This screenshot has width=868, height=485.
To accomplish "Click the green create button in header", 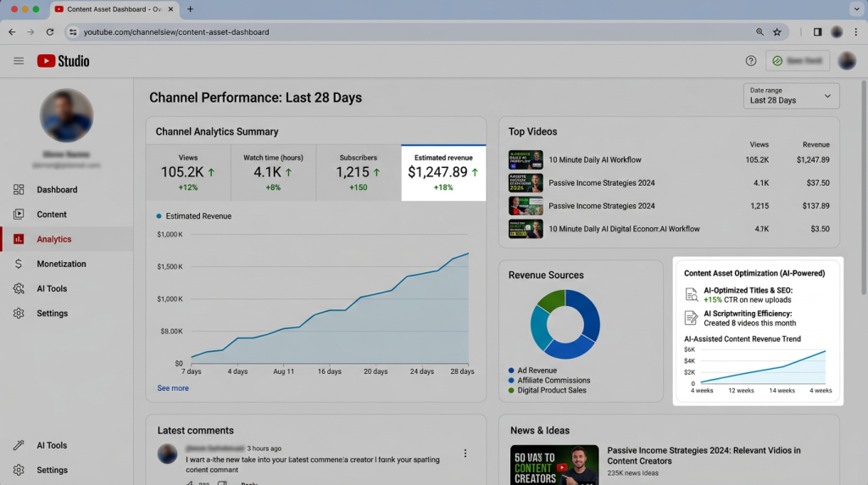I will [x=798, y=61].
